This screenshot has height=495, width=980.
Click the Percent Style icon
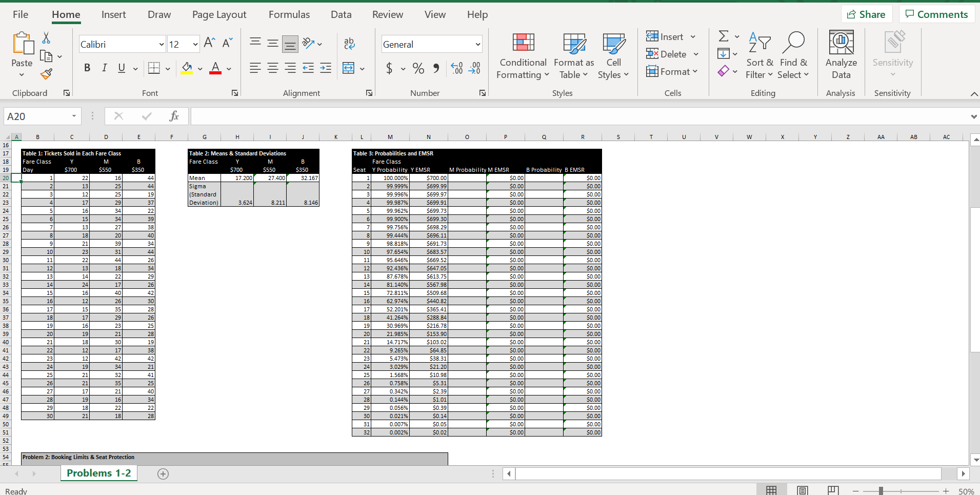coord(418,68)
